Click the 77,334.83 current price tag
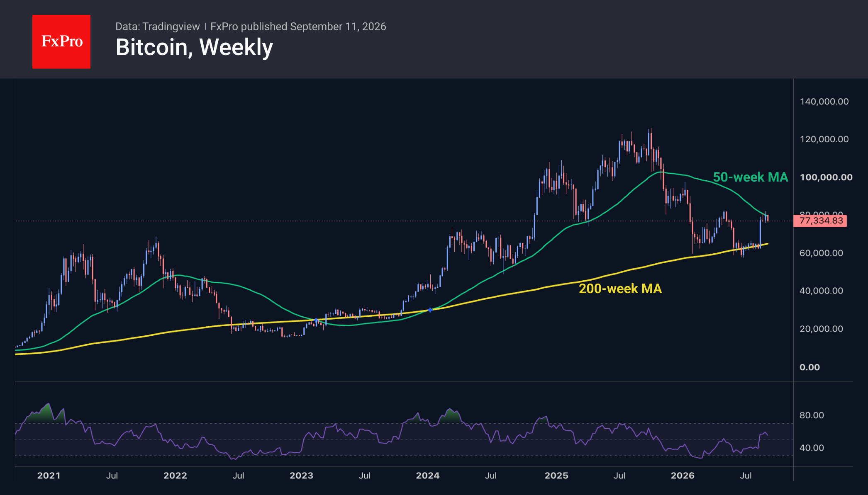Image resolution: width=868 pixels, height=495 pixels. coord(820,221)
